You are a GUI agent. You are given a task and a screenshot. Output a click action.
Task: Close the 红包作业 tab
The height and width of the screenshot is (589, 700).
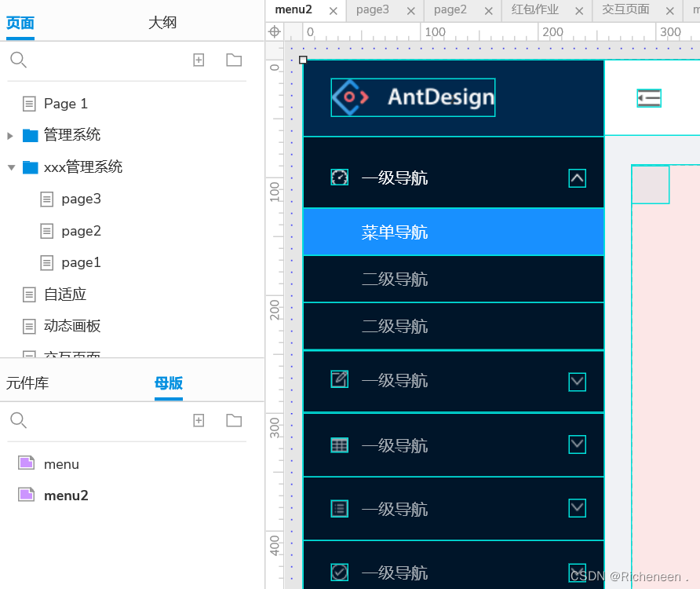click(579, 11)
